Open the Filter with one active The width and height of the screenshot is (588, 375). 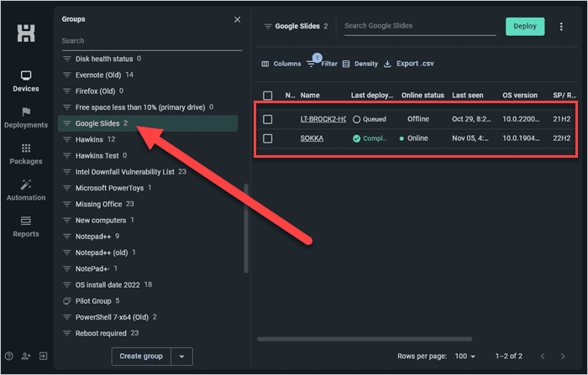322,62
